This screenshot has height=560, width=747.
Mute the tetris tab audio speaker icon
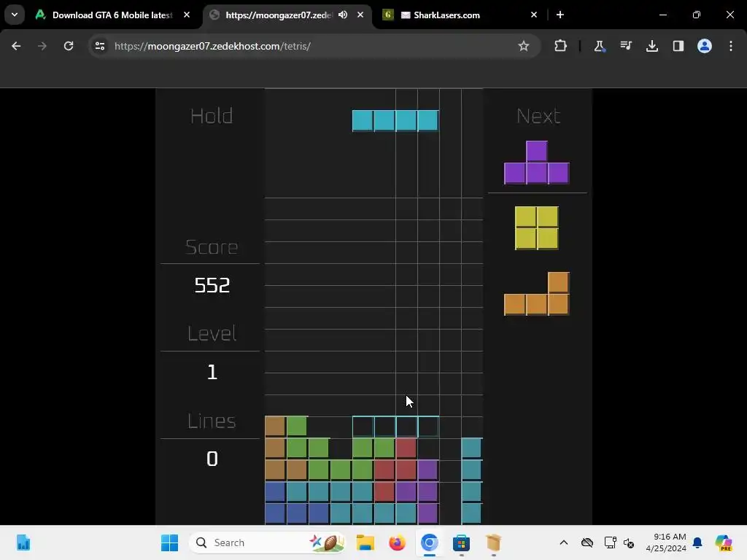[343, 15]
